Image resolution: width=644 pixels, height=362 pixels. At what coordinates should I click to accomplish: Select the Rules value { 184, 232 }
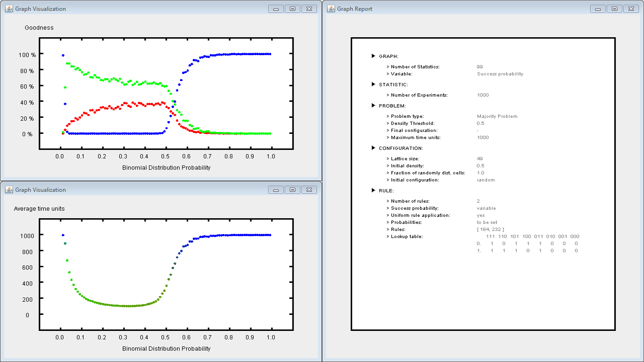[x=490, y=230]
